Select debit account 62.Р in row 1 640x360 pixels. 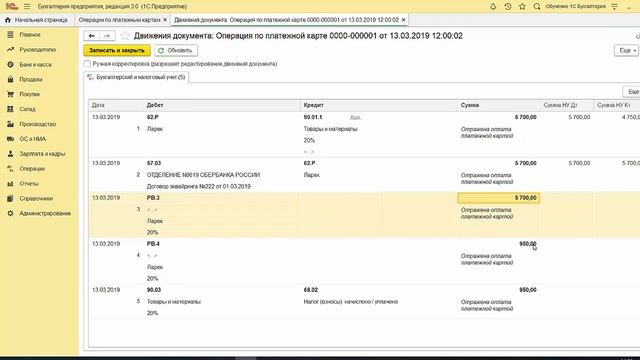[153, 117]
